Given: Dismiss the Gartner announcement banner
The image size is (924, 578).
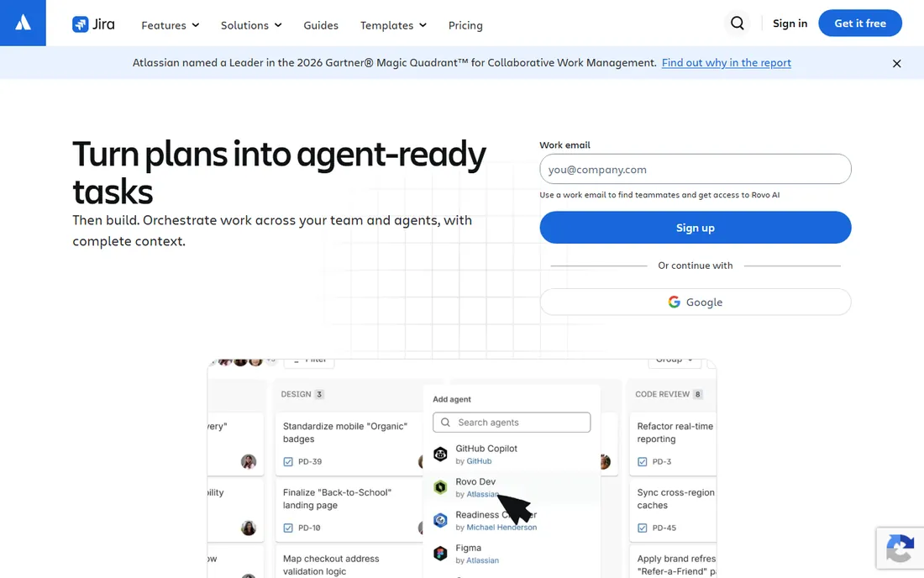Looking at the screenshot, I should click(x=896, y=63).
